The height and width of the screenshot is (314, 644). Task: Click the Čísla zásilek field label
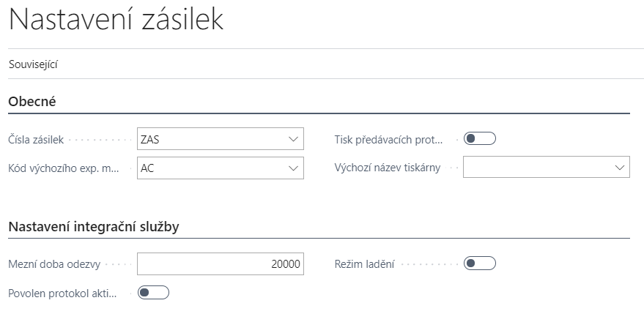pos(37,138)
